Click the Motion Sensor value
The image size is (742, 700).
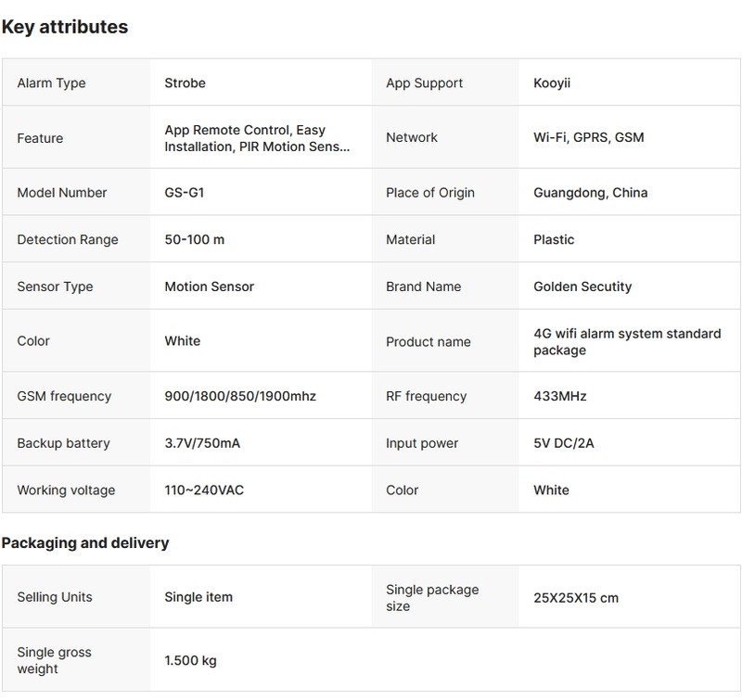[209, 286]
